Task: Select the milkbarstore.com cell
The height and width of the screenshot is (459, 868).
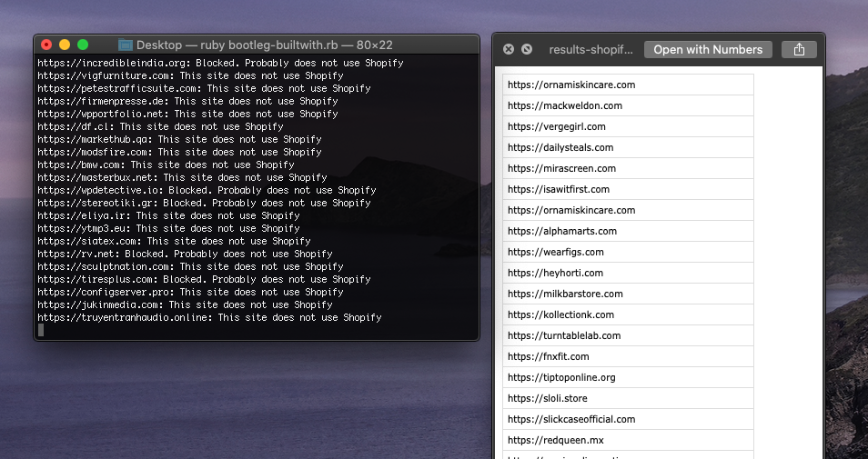Action: [x=629, y=294]
